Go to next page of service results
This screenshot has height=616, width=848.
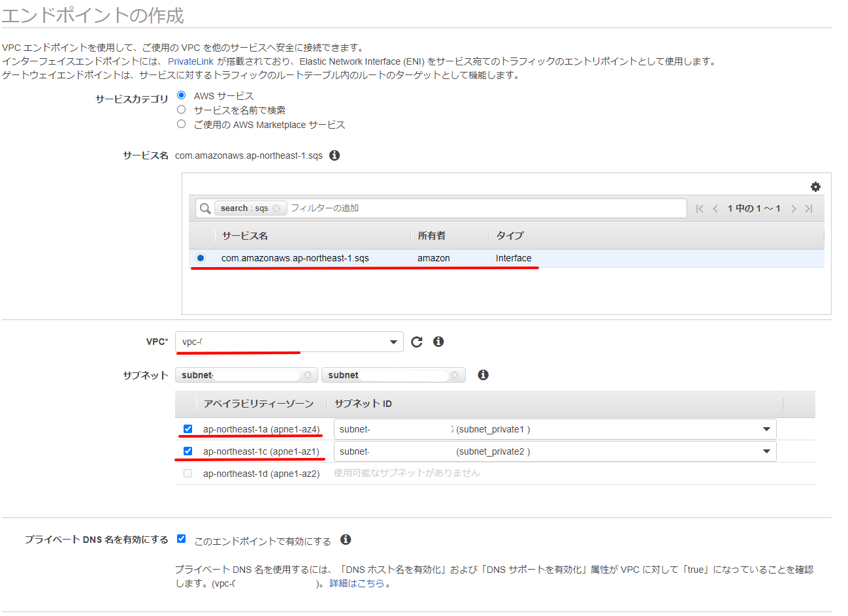pos(793,208)
